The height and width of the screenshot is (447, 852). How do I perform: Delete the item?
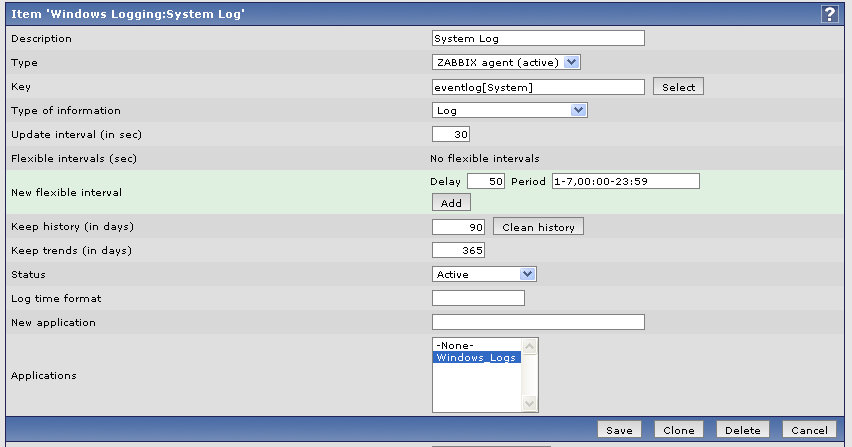742,430
